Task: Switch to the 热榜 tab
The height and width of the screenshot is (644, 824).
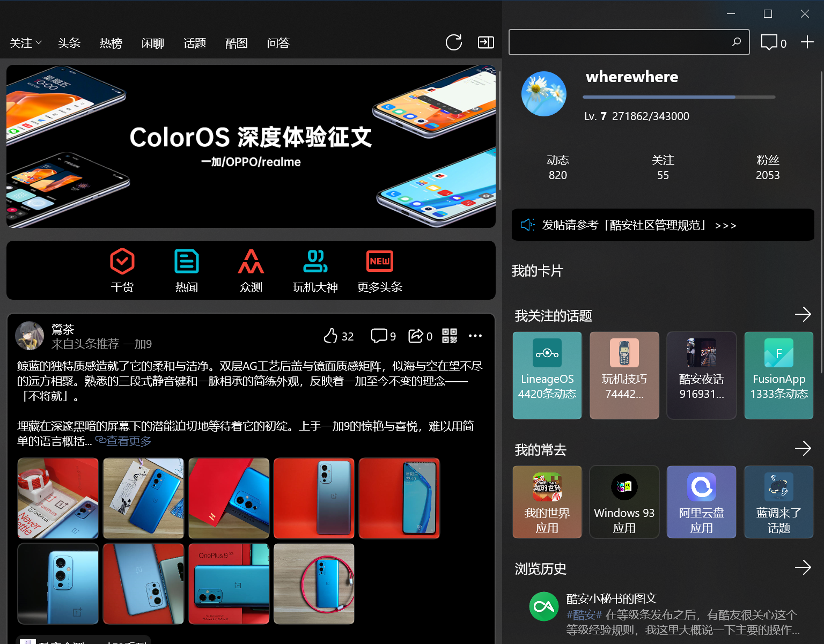Action: tap(111, 43)
